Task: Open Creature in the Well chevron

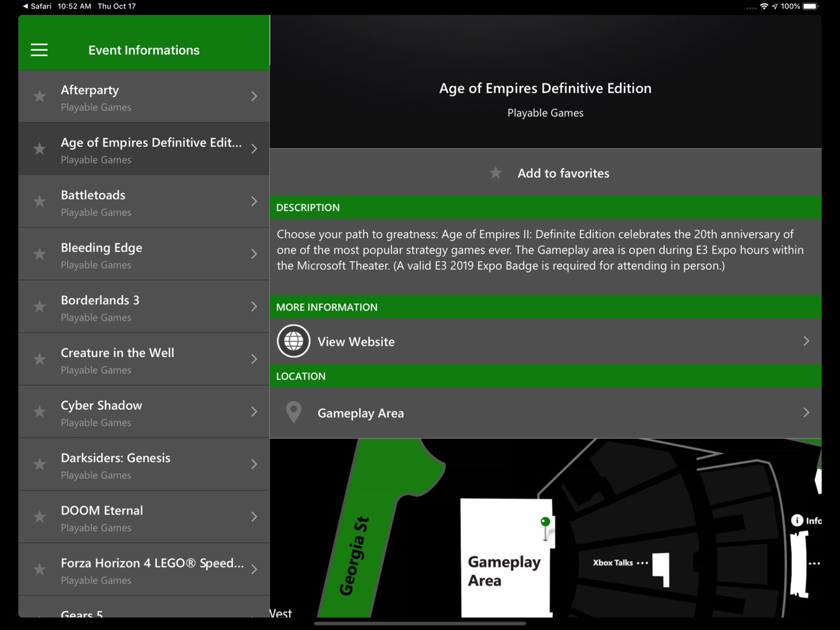Action: tap(254, 359)
